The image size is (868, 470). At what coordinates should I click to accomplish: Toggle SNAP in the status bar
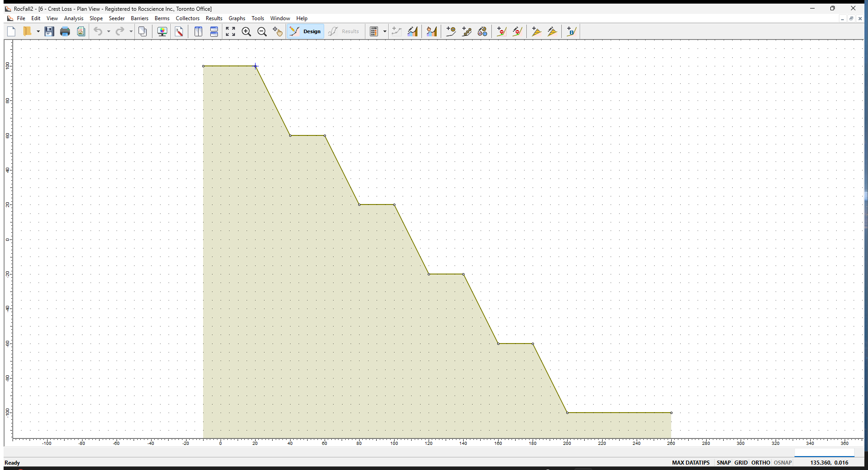[x=723, y=462]
